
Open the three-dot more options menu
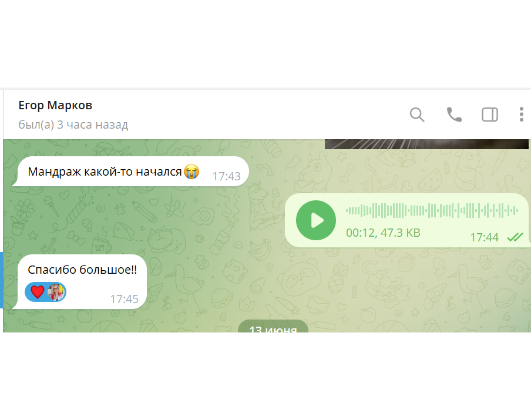(x=522, y=115)
